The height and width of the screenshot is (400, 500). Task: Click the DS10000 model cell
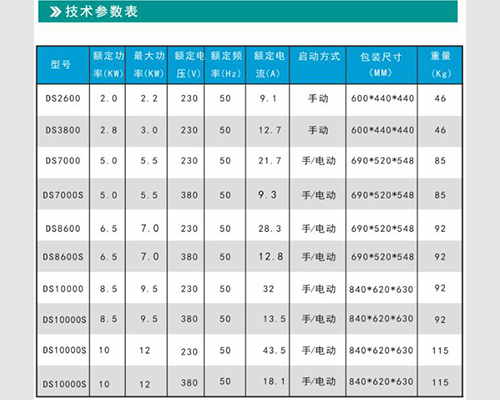pos(63,289)
